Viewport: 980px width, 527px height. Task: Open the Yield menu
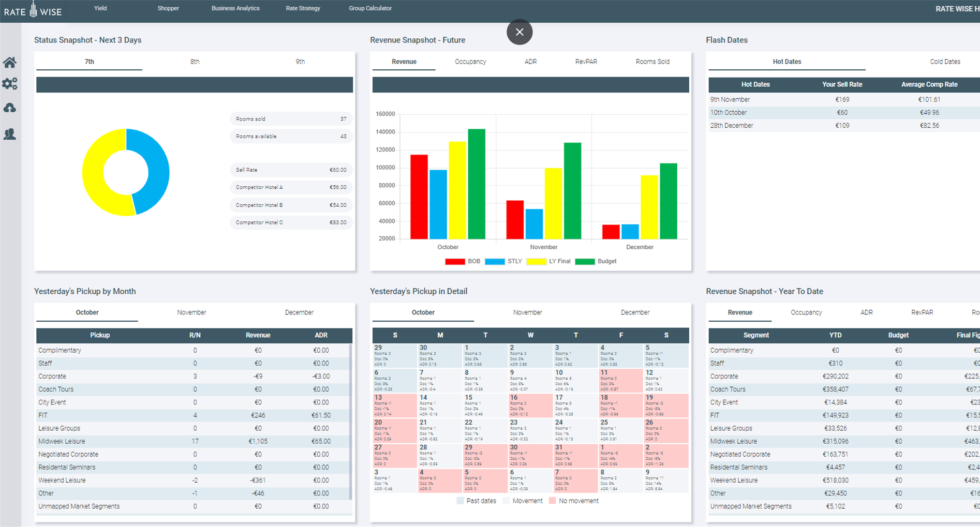[100, 8]
